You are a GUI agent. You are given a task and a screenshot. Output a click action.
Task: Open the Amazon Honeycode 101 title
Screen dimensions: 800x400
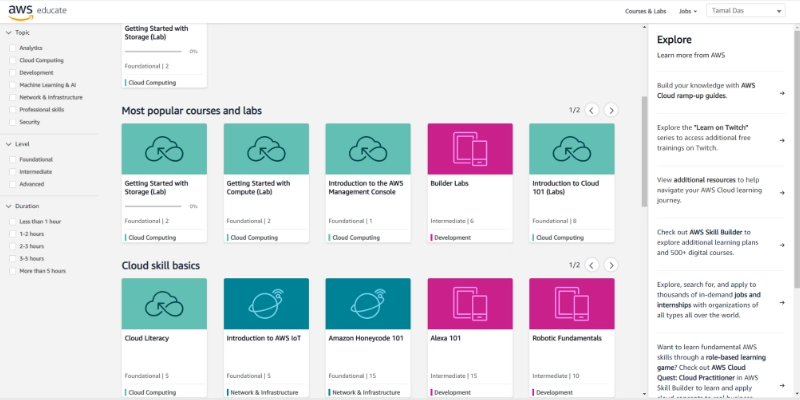pos(366,338)
